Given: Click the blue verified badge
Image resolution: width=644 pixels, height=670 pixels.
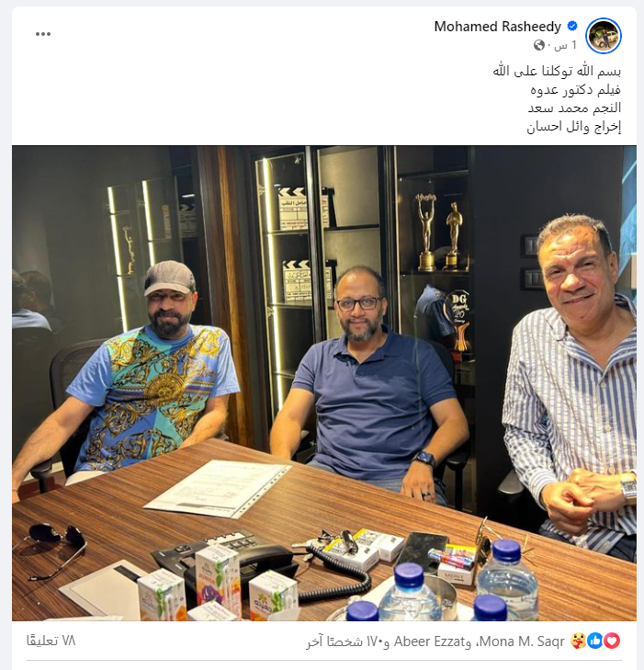Looking at the screenshot, I should (x=572, y=27).
